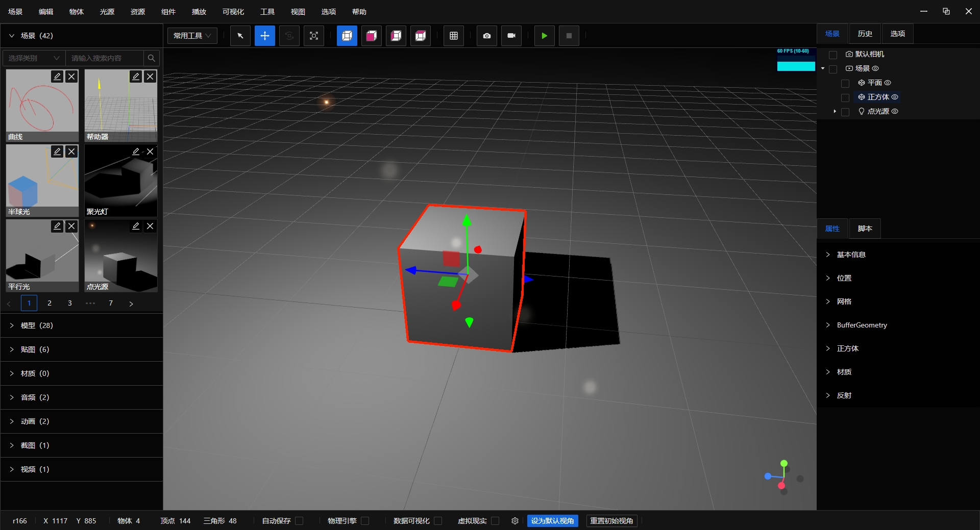Open the 常用工具 dropdown

click(x=192, y=36)
